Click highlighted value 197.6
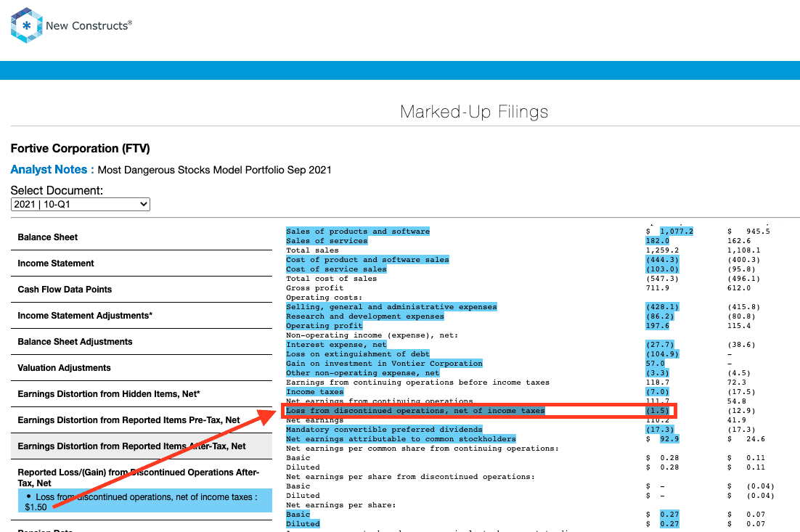Viewport: 800px width, 532px height. 658,326
